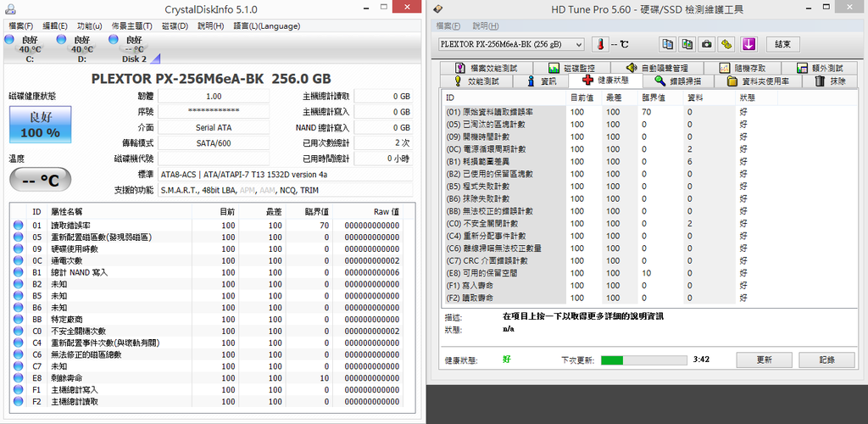Click the thermometer temperature icon in HD Tune
The image size is (868, 424).
(600, 44)
